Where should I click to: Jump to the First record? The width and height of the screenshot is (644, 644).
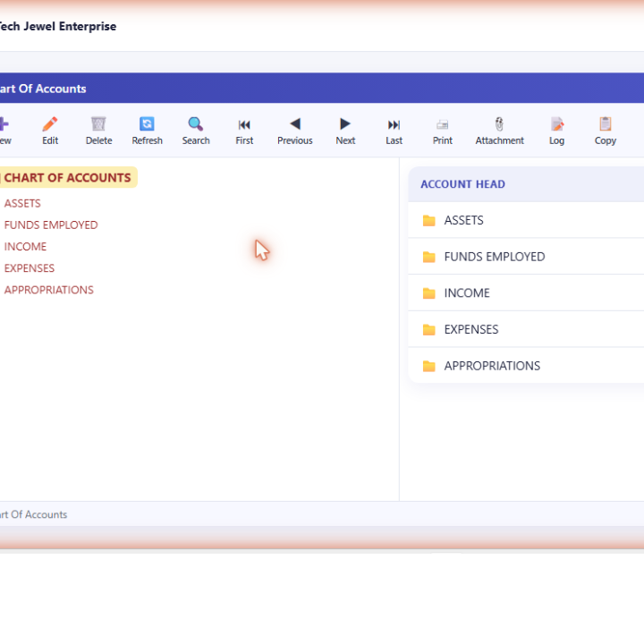244,131
